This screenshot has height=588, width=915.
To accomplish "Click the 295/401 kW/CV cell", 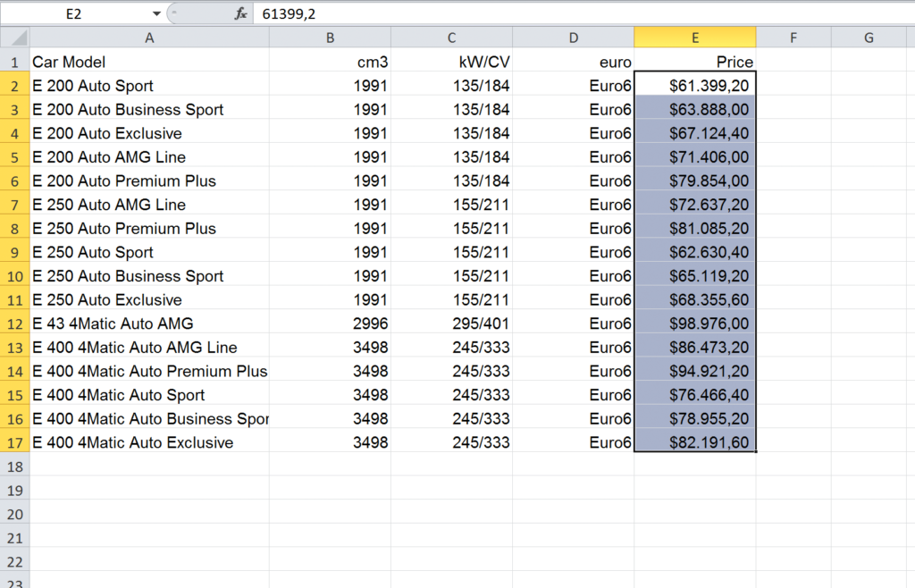I will tap(451, 323).
